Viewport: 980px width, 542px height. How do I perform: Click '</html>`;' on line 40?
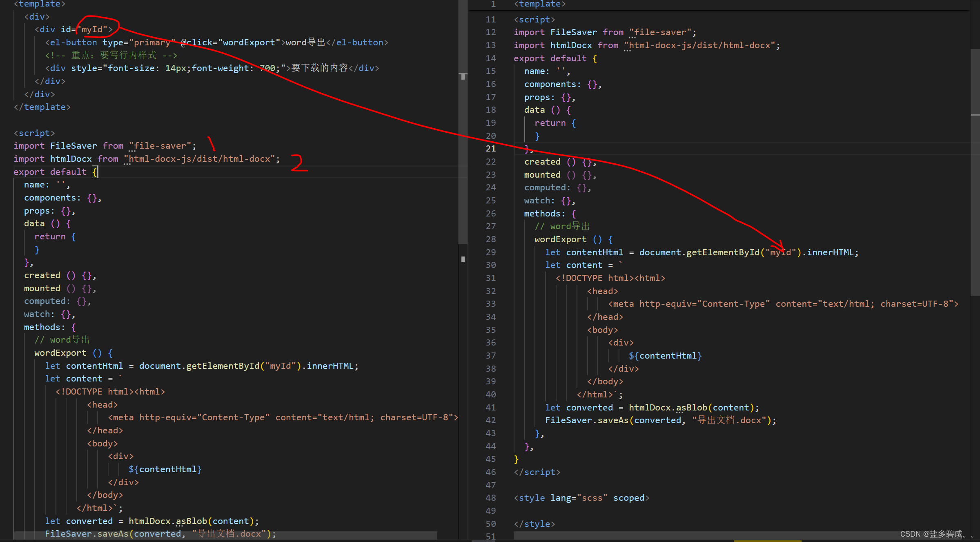point(600,395)
